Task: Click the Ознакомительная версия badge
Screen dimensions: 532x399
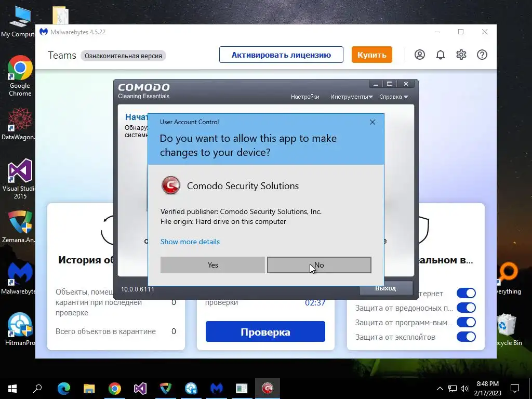Action: coord(123,56)
